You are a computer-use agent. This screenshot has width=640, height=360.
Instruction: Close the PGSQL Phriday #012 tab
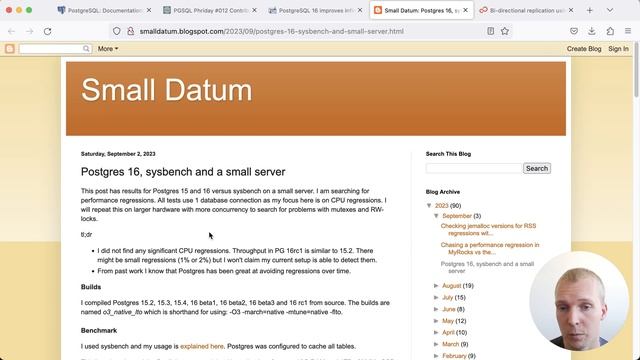pyautogui.click(x=254, y=10)
